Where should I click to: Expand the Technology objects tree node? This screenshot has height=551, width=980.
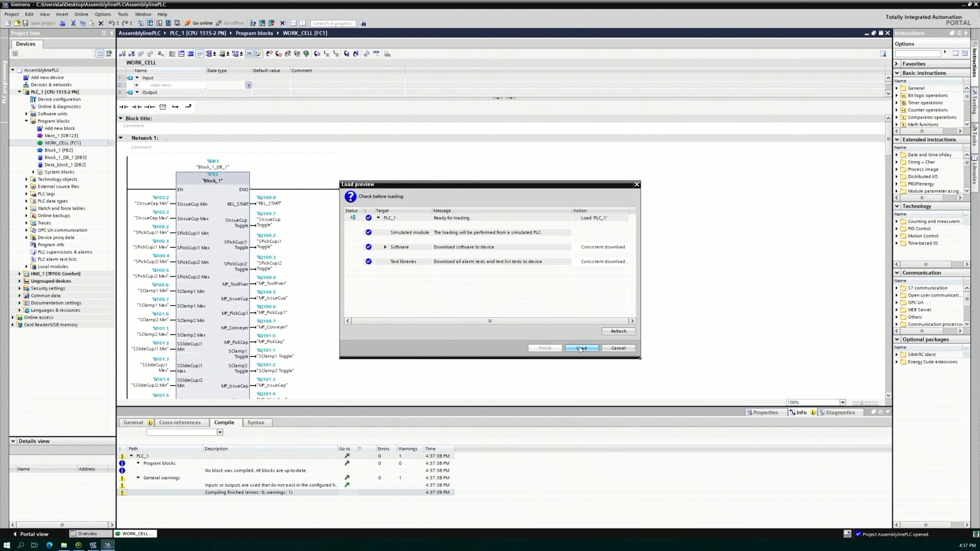pos(27,179)
